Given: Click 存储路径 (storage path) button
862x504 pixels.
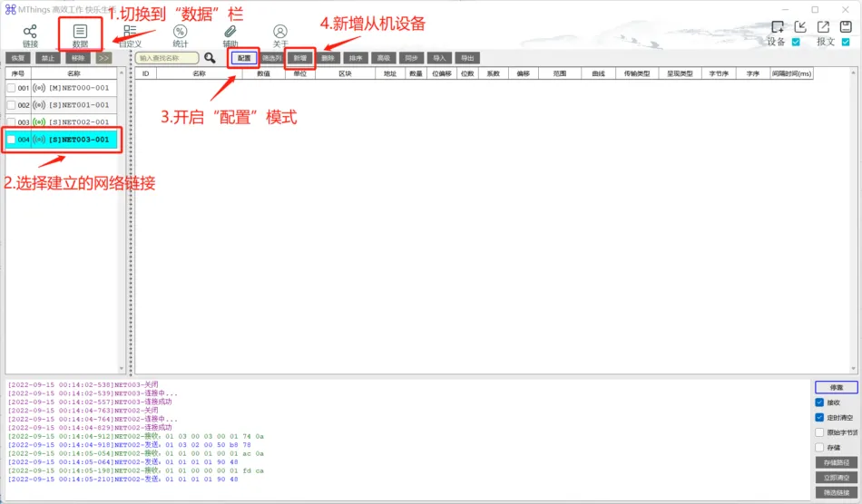Looking at the screenshot, I should (837, 462).
